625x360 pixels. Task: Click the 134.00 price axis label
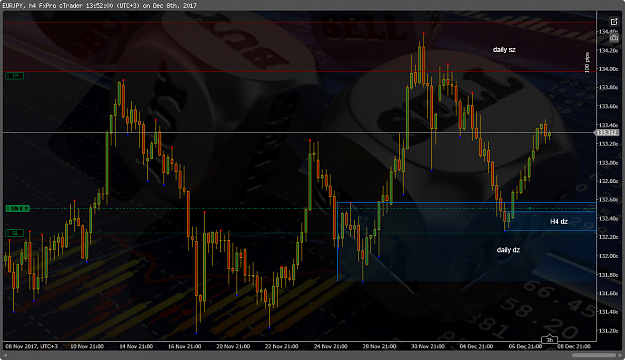[608, 69]
